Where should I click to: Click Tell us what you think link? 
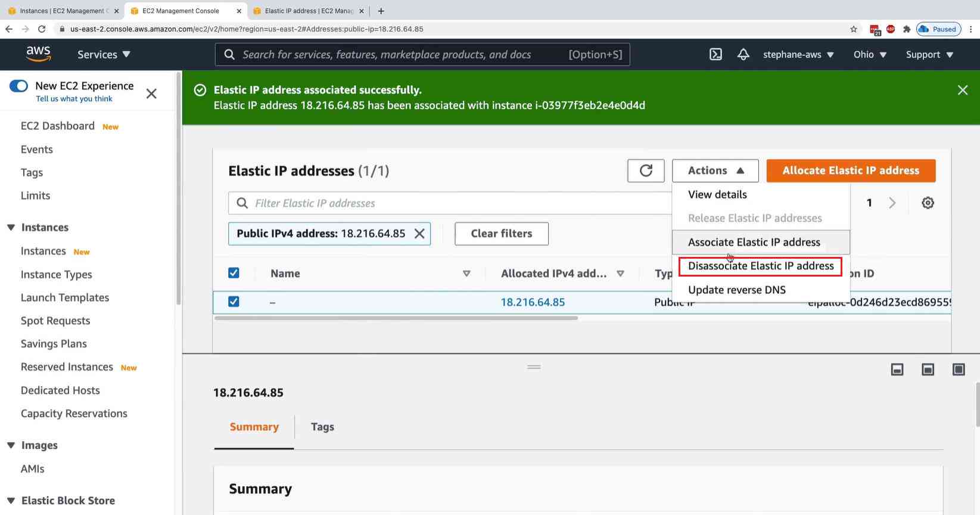click(74, 99)
